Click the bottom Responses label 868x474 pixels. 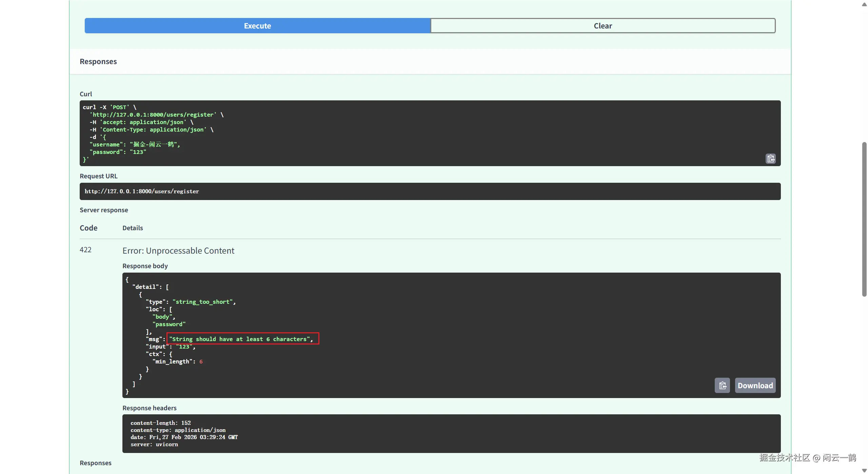point(96,463)
